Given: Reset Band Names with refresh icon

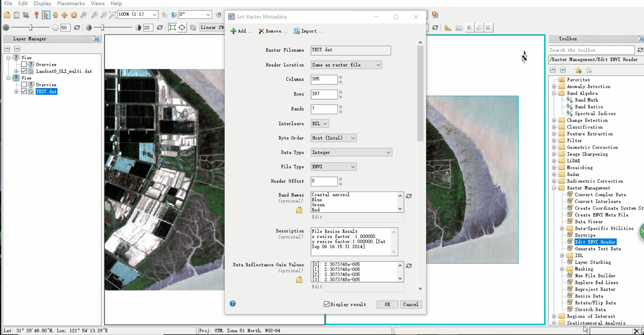Looking at the screenshot, I should click(409, 196).
